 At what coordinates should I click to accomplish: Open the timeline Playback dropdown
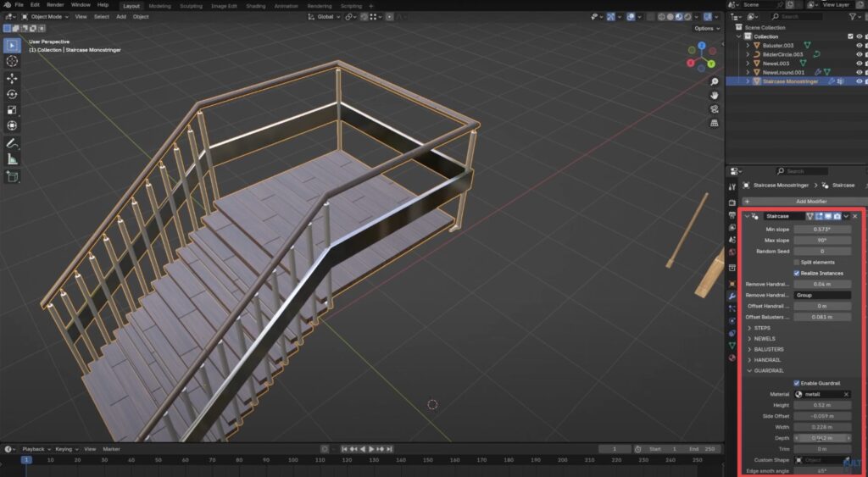point(36,449)
